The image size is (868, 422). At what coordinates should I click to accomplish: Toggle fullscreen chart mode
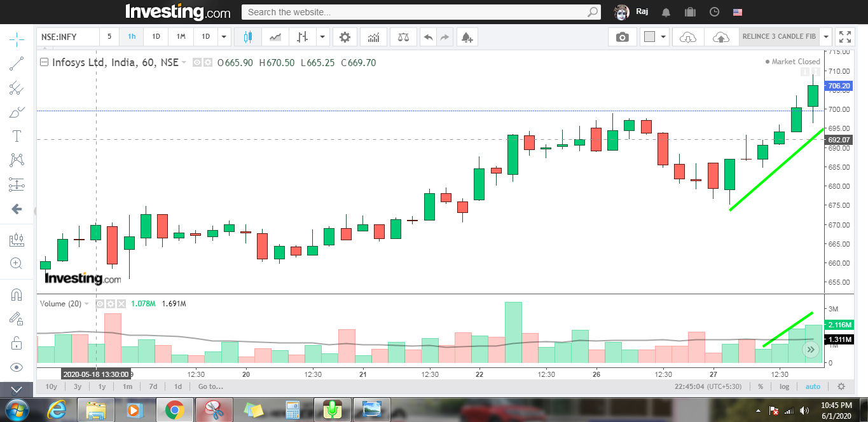coord(844,37)
